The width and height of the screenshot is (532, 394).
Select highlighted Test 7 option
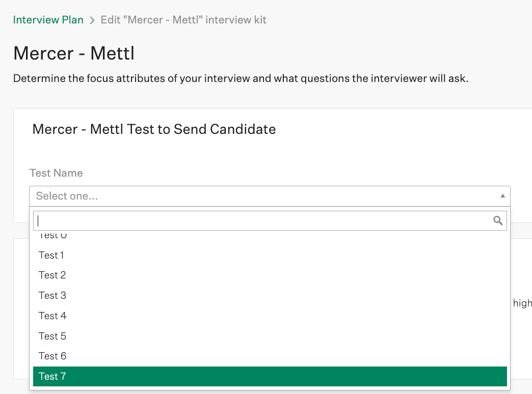click(270, 376)
